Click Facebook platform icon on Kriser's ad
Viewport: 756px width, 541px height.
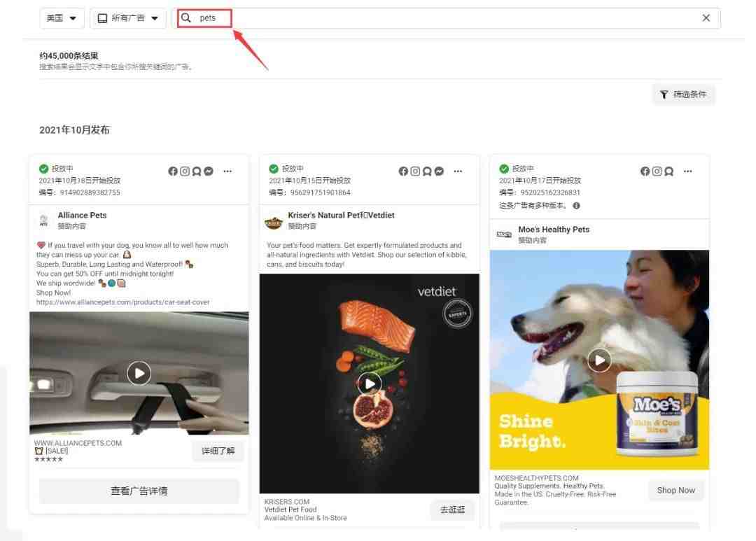(x=404, y=171)
